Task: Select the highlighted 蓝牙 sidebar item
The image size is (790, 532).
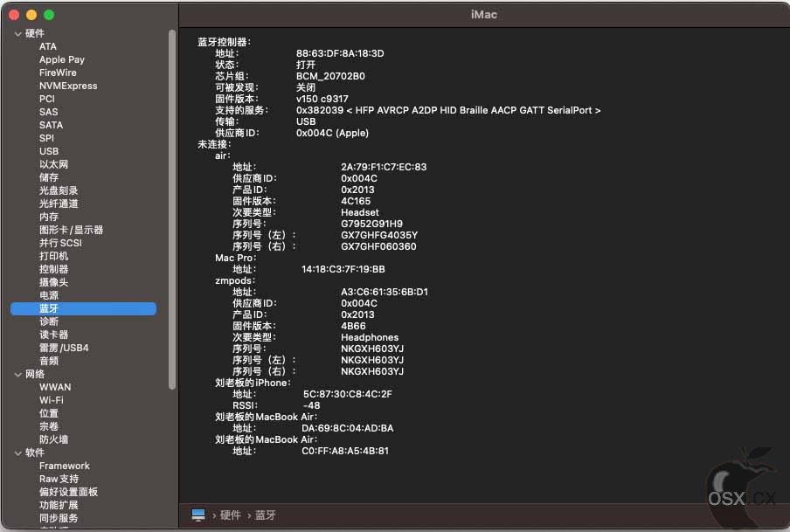Action: click(84, 308)
